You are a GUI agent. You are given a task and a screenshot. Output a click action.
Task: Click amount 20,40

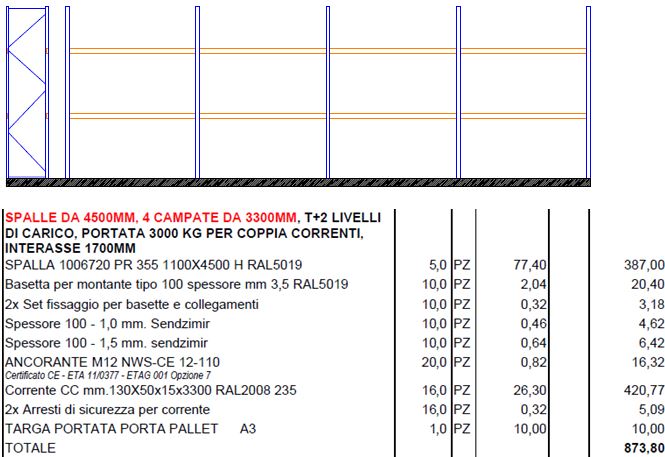648,284
